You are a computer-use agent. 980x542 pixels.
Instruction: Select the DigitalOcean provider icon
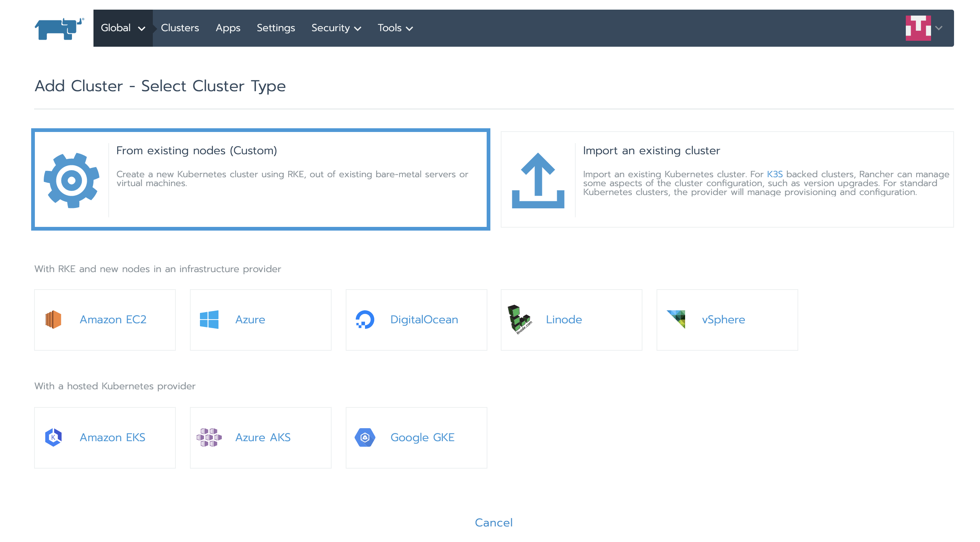tap(365, 320)
